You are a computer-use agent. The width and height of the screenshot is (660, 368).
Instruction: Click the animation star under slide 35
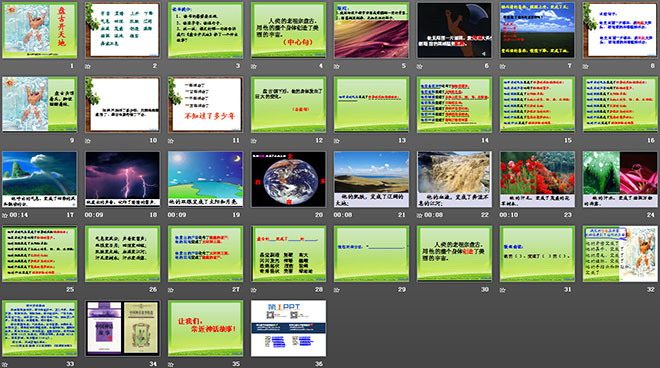coord(170,364)
